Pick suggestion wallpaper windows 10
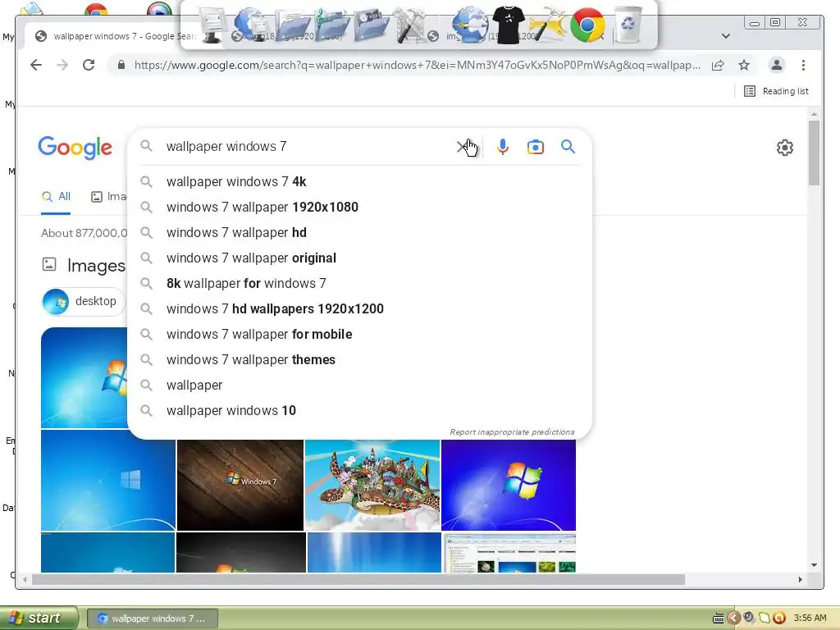 coord(359,410)
